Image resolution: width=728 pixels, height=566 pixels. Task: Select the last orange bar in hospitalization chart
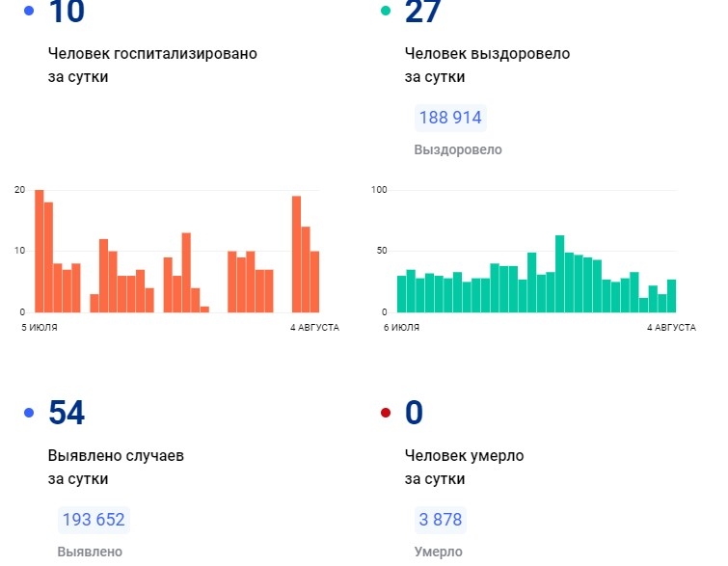click(314, 282)
